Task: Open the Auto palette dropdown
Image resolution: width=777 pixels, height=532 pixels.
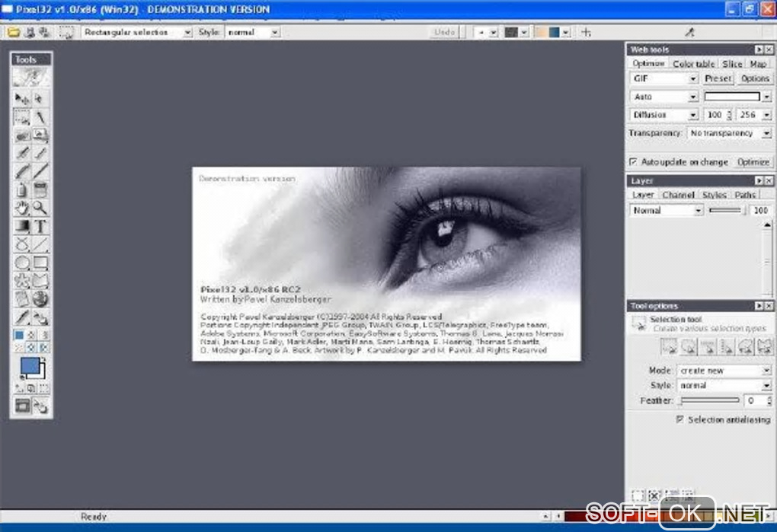Action: 664,97
